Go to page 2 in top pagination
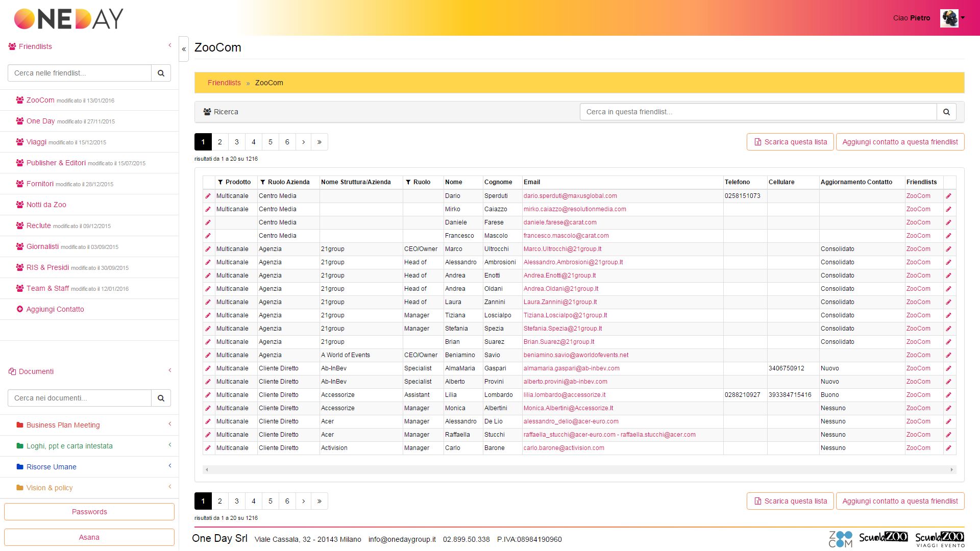Viewport: 980px width, 551px height. (x=220, y=142)
